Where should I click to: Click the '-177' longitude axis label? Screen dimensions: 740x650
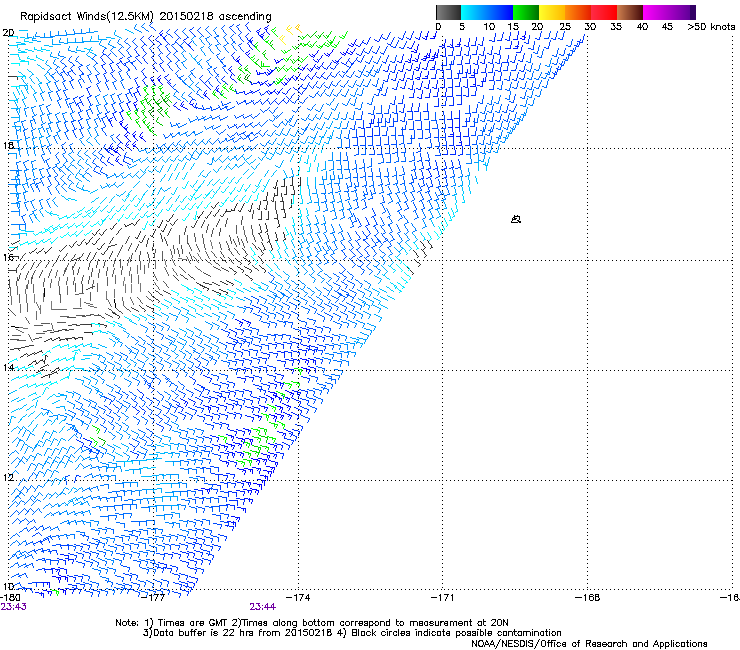(x=153, y=598)
